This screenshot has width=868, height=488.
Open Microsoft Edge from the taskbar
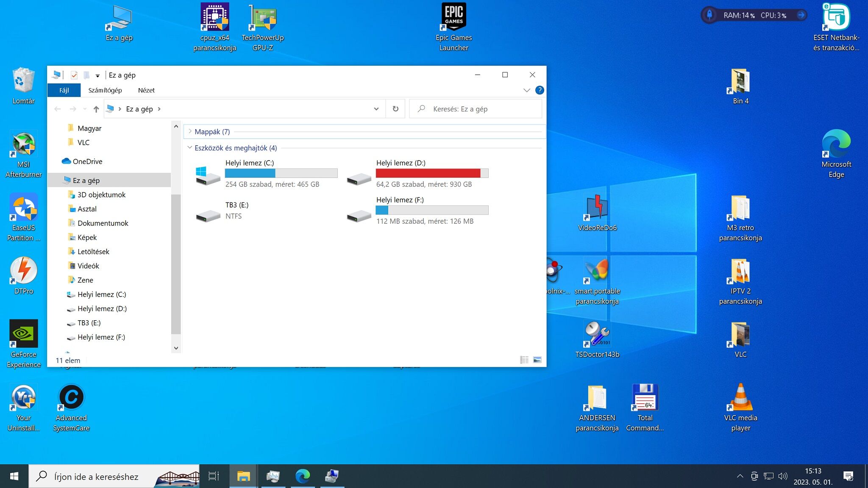[x=303, y=476]
